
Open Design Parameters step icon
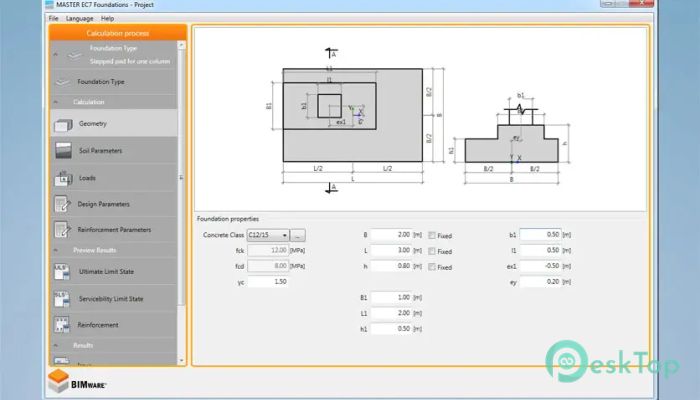62,204
